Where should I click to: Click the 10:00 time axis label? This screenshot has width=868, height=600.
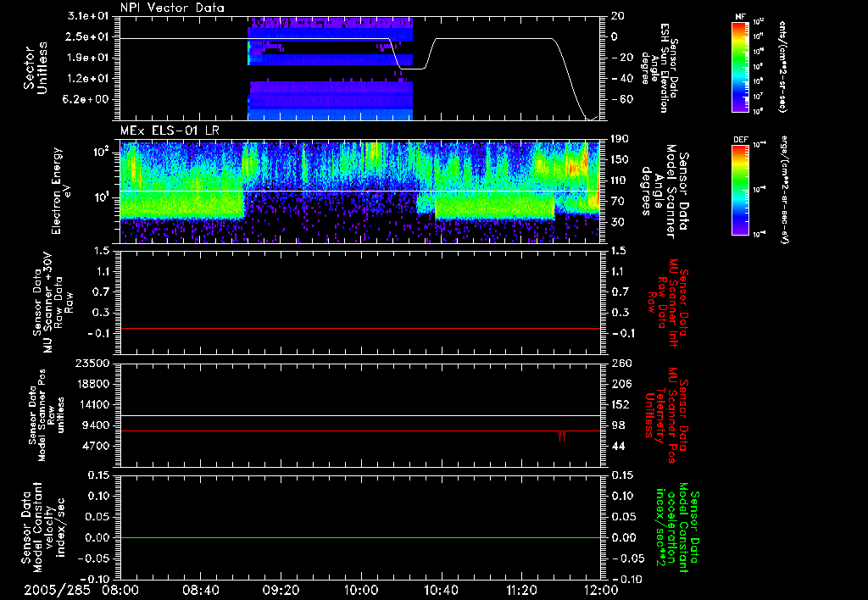point(361,590)
